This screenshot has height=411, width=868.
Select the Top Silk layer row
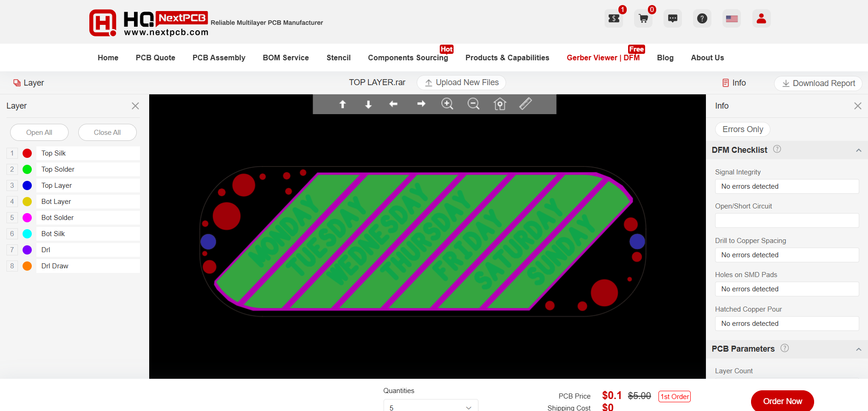pos(88,153)
